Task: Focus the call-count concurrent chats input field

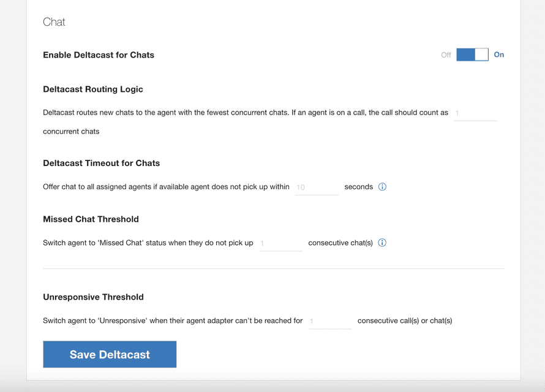Action: [475, 113]
